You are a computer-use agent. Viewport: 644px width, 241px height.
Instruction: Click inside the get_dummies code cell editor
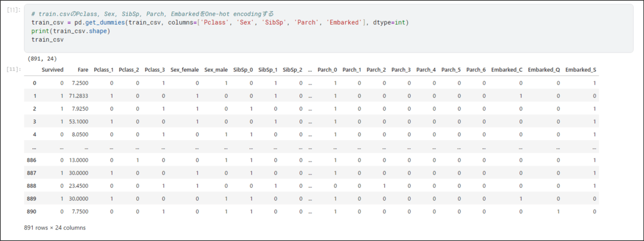click(328, 28)
